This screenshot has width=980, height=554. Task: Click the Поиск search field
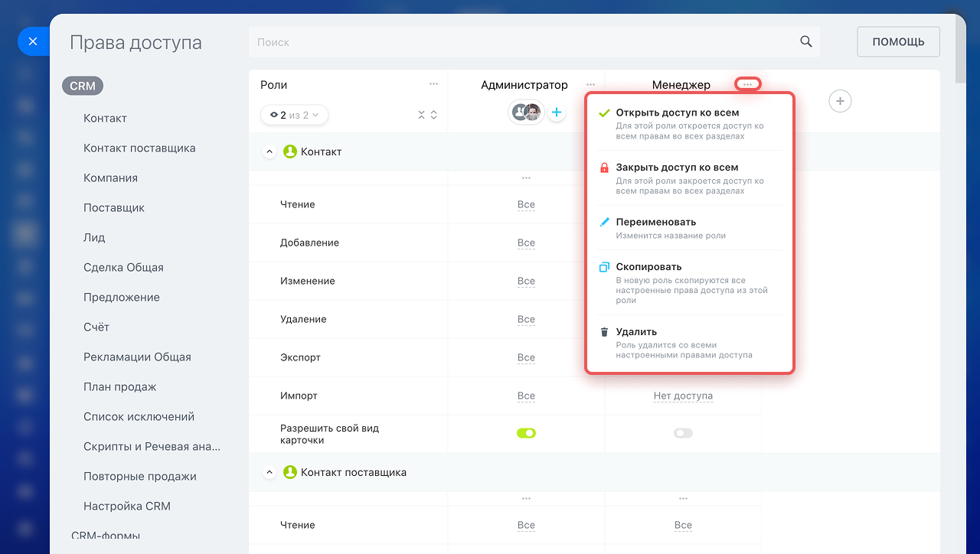point(521,42)
